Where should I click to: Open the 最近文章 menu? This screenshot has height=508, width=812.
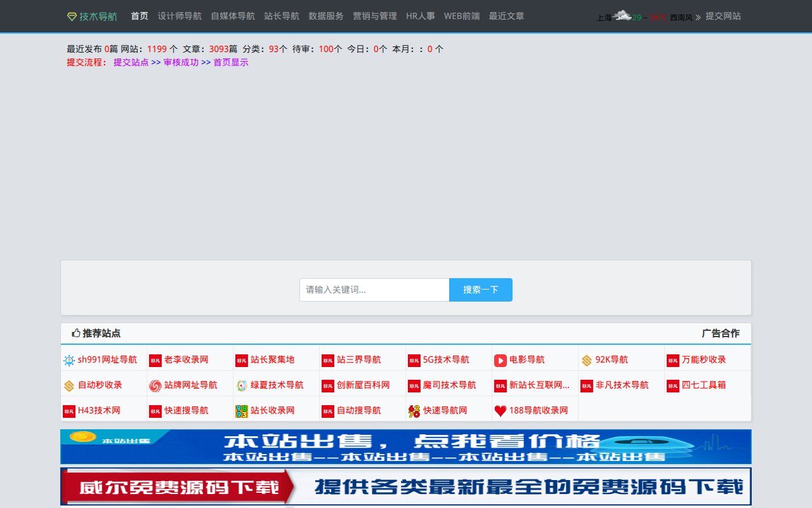(506, 16)
